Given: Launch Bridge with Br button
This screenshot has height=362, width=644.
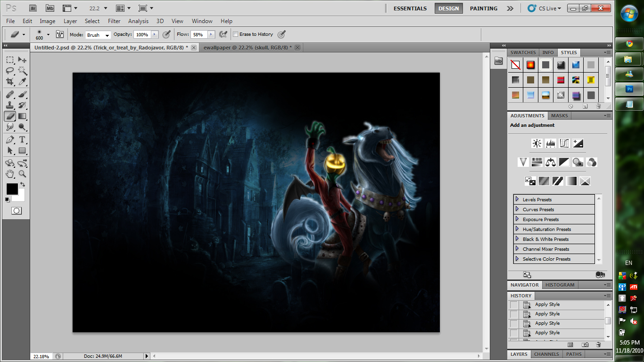Looking at the screenshot, I should [x=33, y=8].
